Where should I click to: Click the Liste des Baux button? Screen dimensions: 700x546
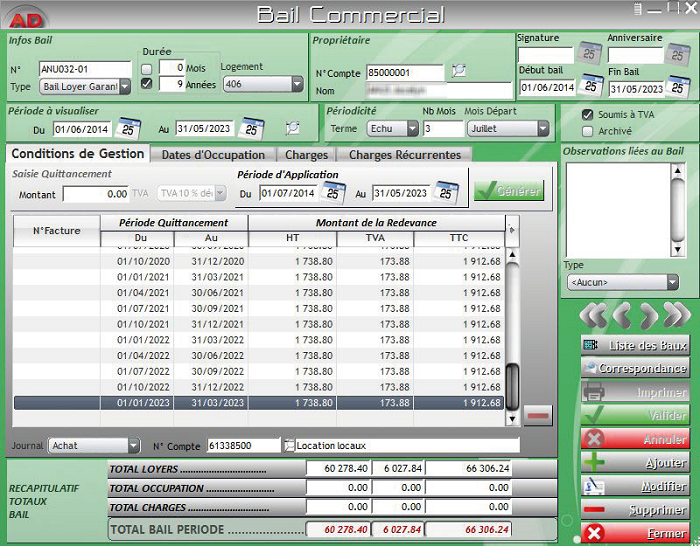[x=635, y=345]
